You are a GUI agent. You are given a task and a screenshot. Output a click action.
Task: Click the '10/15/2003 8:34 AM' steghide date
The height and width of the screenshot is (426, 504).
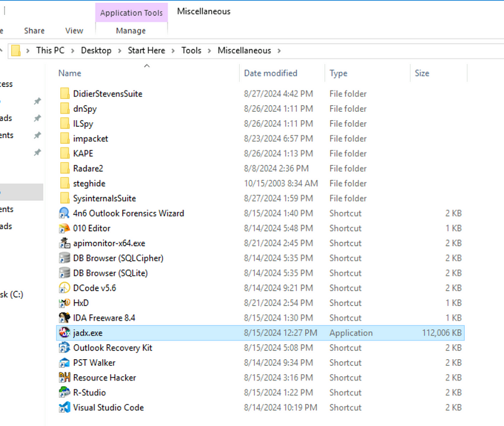pos(281,183)
